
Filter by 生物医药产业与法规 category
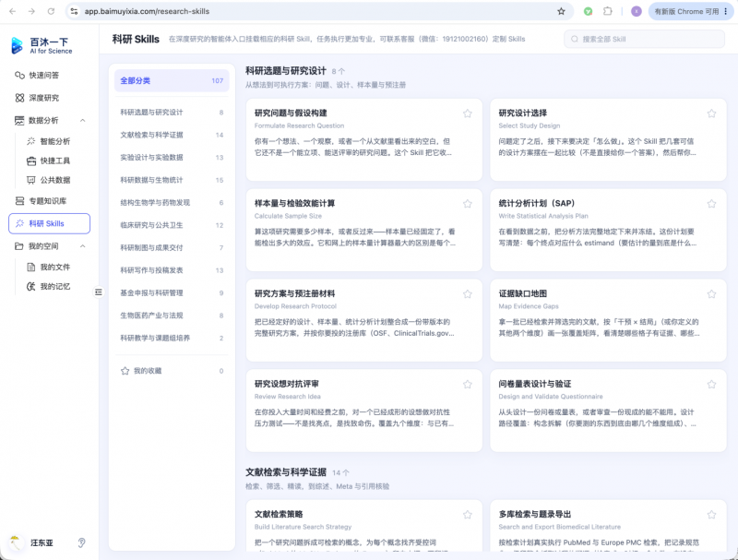[x=172, y=316]
